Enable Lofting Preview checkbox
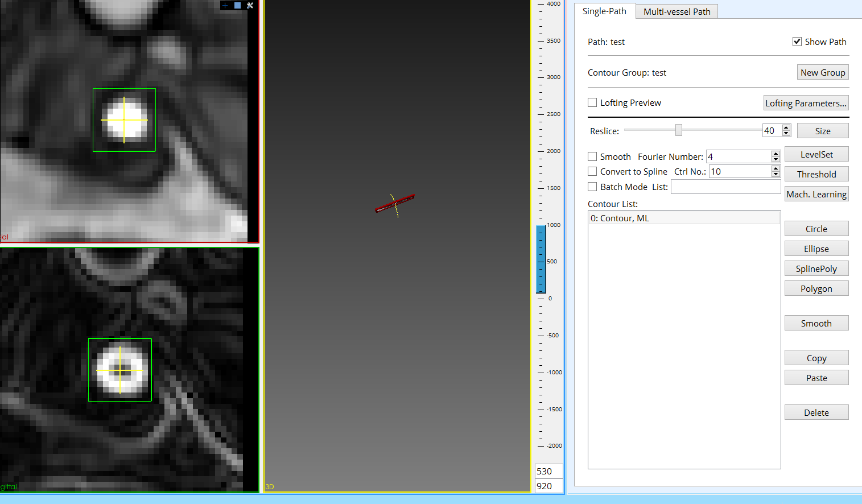This screenshot has width=862, height=504. tap(592, 102)
